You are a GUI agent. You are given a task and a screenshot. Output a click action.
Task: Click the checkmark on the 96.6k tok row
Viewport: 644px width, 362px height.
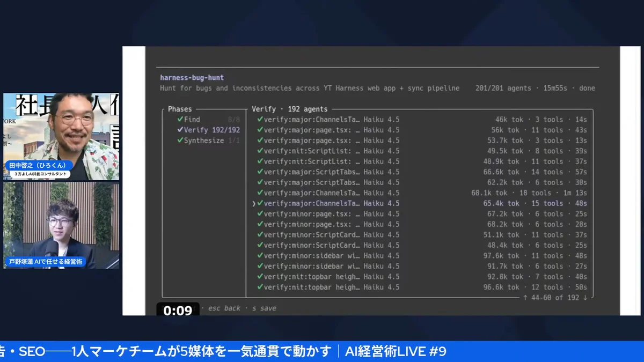(x=260, y=287)
